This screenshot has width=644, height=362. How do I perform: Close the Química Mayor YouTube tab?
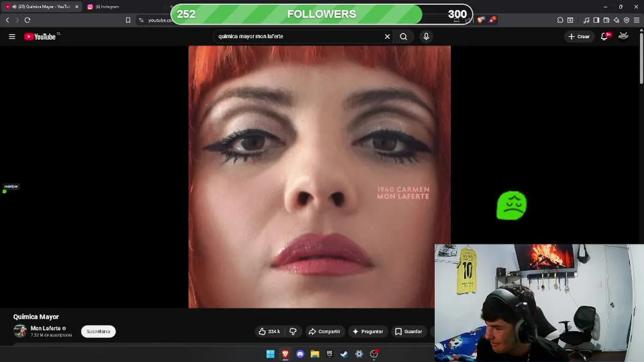point(76,7)
